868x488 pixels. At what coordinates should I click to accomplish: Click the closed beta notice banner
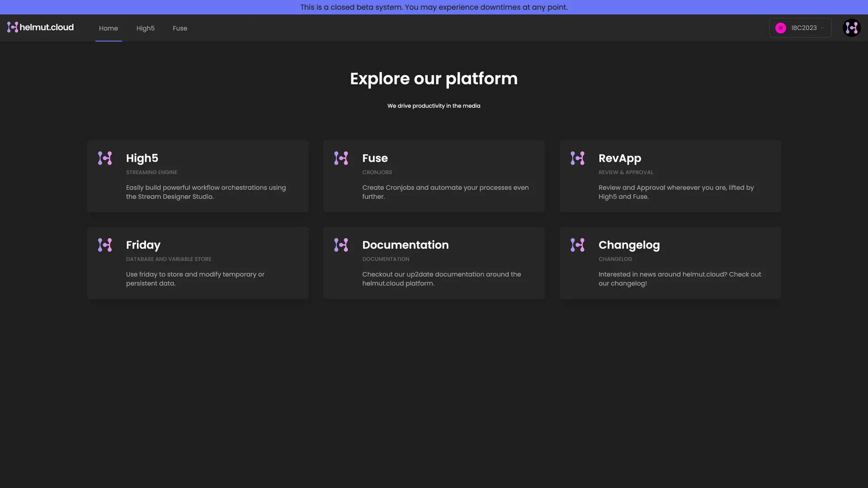click(x=434, y=7)
